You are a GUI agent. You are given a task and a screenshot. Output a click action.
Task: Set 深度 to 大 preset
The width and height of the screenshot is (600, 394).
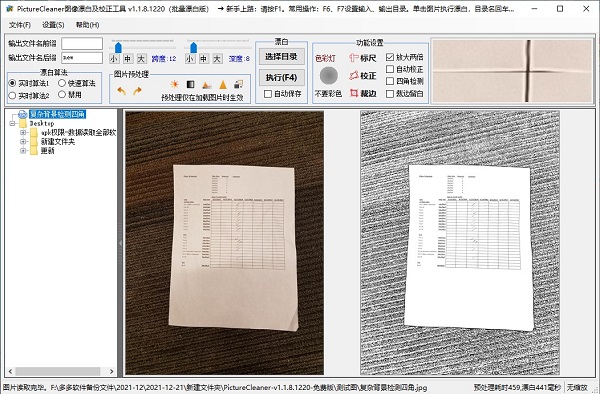tap(217, 59)
